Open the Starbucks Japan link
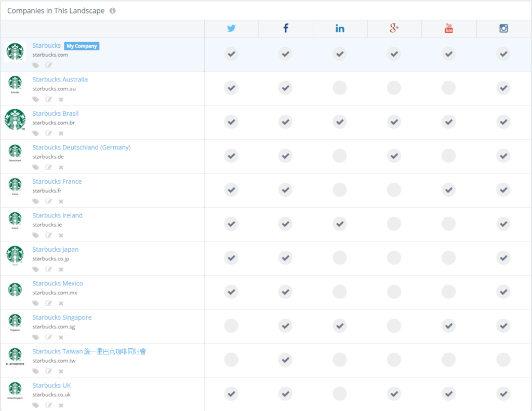Viewport: 532px width, 411px height. (x=55, y=250)
